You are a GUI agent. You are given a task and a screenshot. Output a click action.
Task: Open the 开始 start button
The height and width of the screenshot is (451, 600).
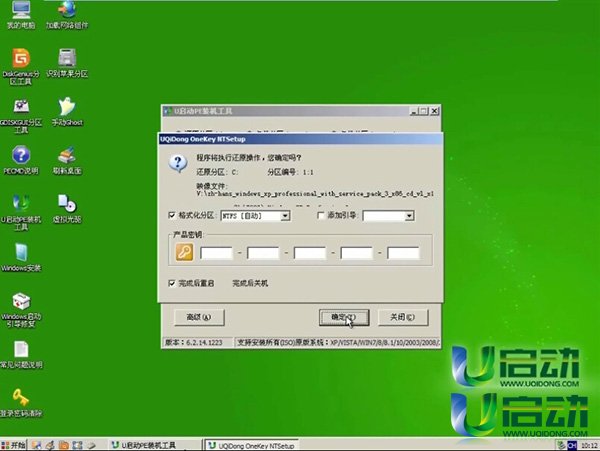coord(13,445)
